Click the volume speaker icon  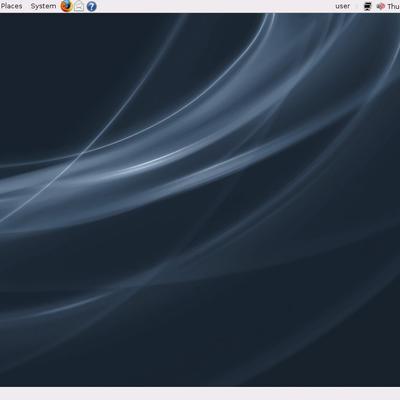tap(380, 6)
